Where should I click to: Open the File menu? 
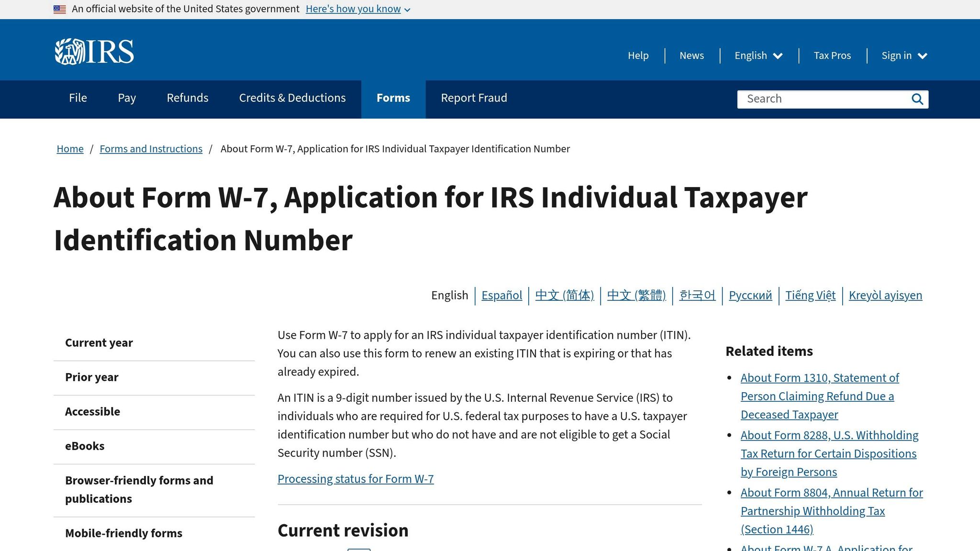pyautogui.click(x=78, y=98)
